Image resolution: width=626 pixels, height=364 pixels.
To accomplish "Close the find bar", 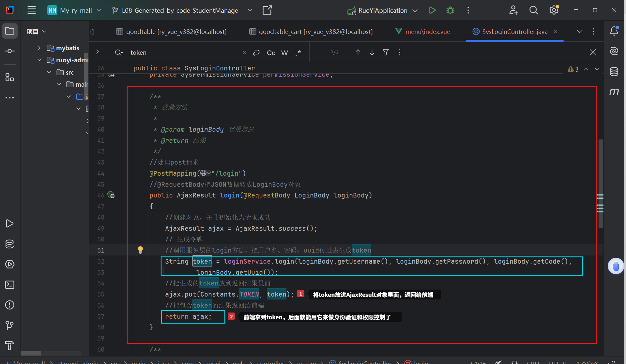I will click(593, 52).
